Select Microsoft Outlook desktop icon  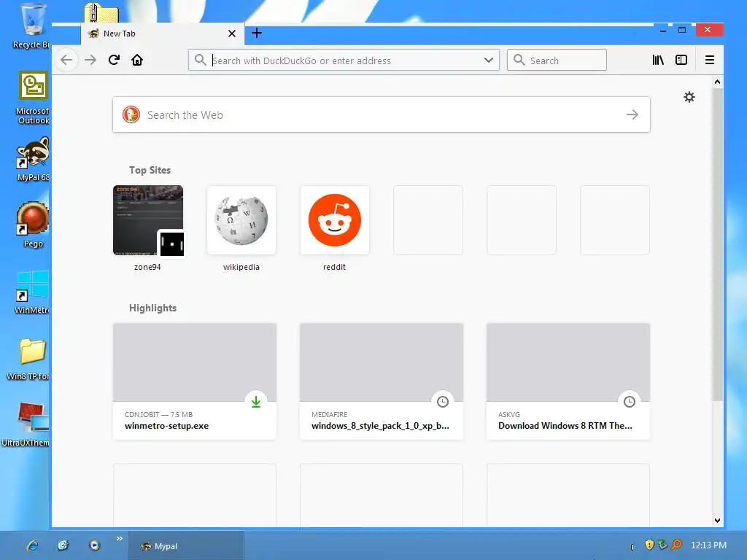(x=32, y=98)
